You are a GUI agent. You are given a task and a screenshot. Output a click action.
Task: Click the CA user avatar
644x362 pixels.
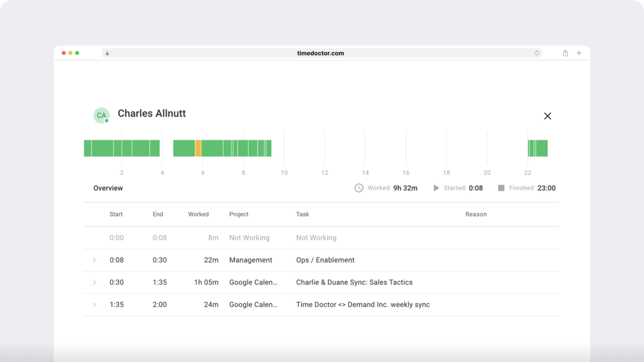[101, 115]
